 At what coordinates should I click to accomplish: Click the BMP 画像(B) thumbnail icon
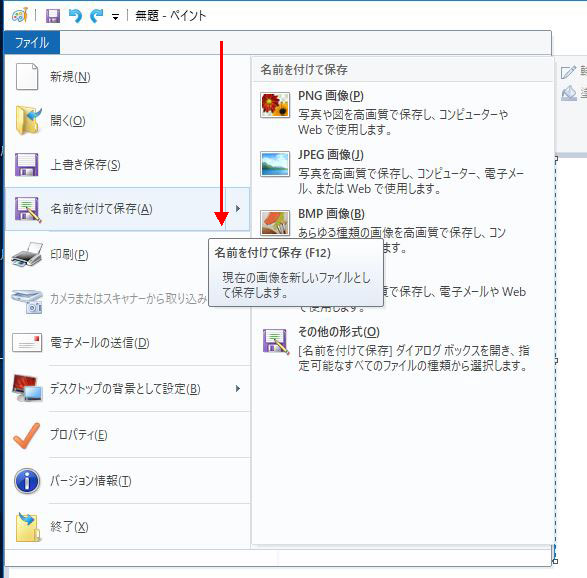[x=275, y=222]
